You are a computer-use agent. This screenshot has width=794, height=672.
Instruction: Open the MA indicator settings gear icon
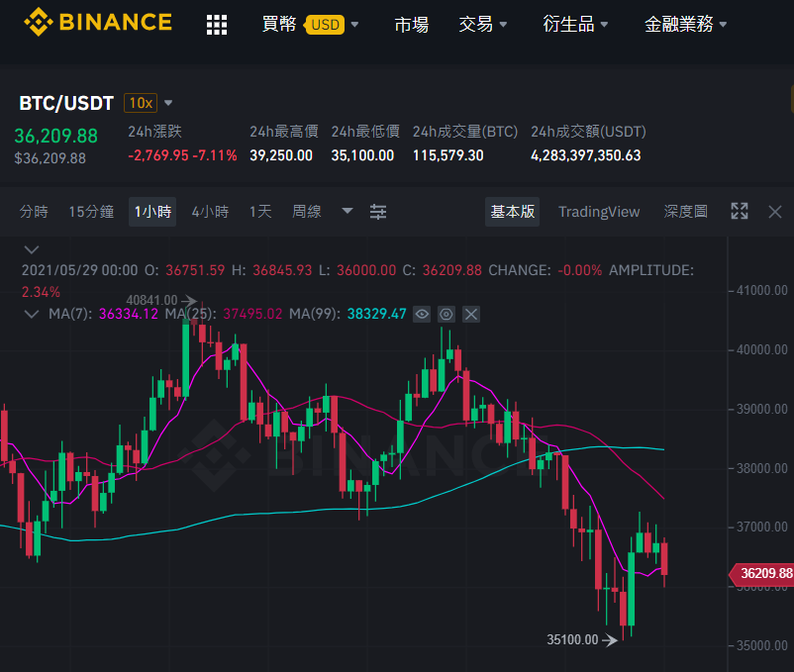tap(447, 315)
